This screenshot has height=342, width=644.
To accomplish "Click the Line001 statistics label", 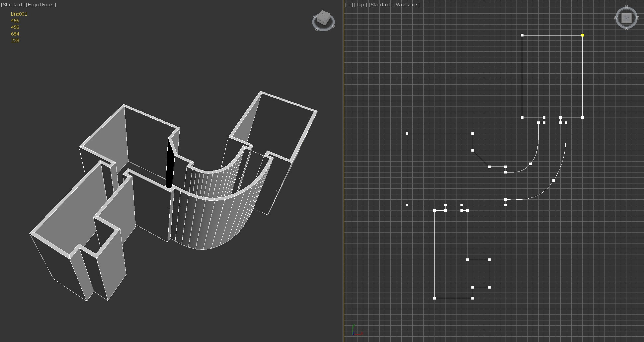I will (19, 14).
